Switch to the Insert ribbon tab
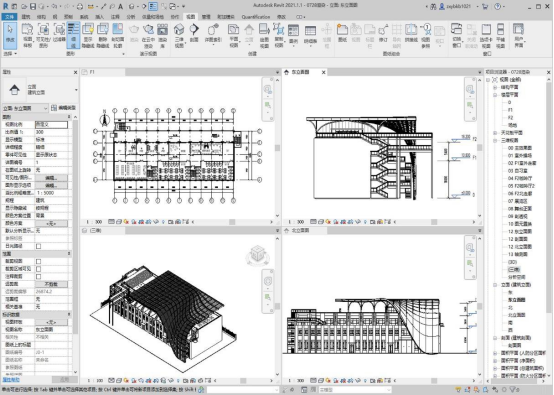The width and height of the screenshot is (554, 395). tap(99, 17)
